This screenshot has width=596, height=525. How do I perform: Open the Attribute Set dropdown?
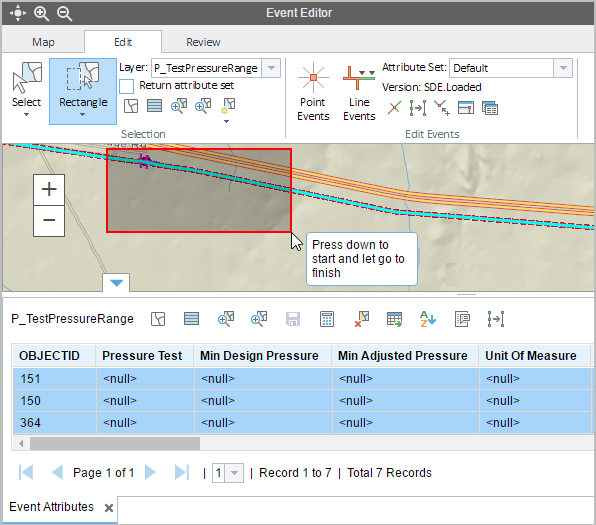[563, 68]
